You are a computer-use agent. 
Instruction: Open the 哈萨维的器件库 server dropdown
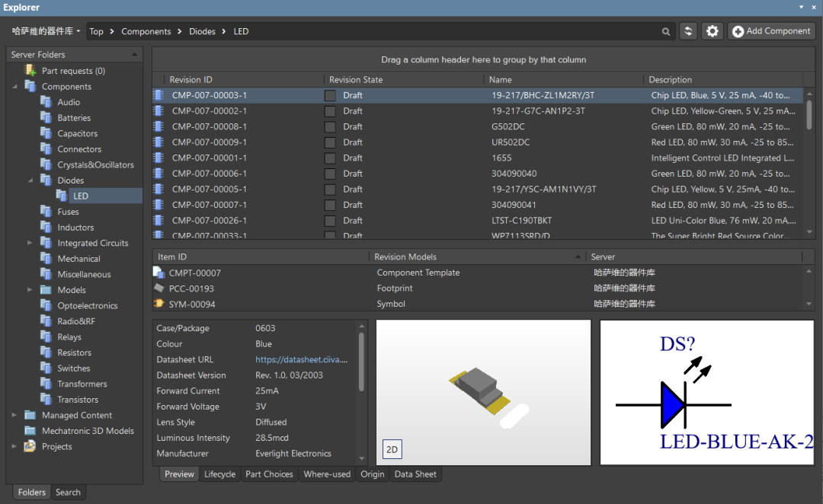[x=46, y=31]
